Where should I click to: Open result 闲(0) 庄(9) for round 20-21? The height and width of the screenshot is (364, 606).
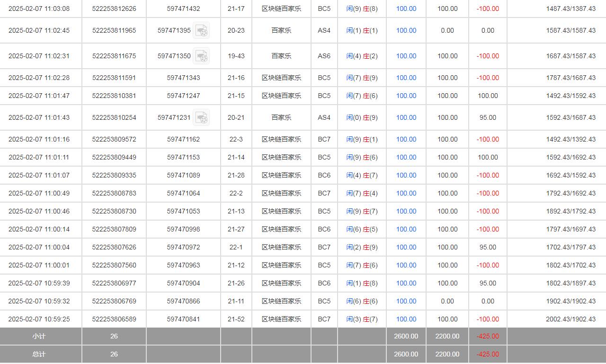[x=362, y=117]
